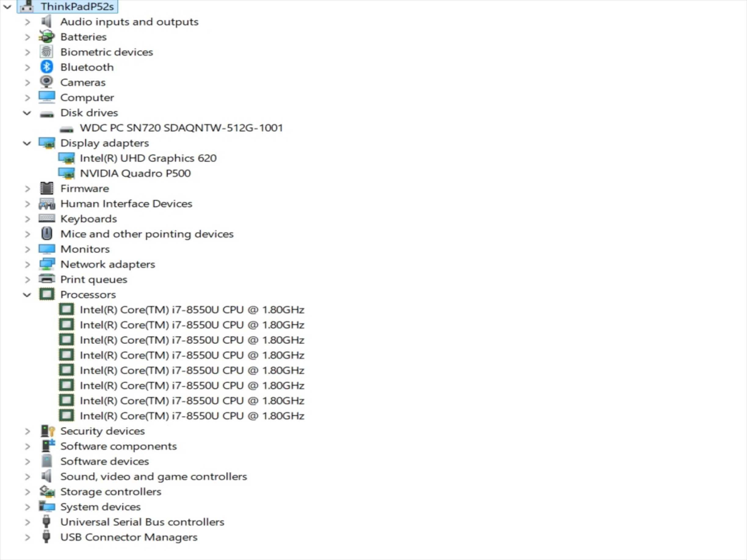747x560 pixels.
Task: Click the Network adapters icon
Action: (x=47, y=264)
